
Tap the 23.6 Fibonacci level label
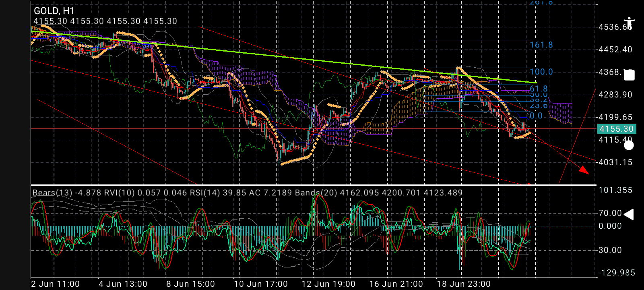[539, 106]
